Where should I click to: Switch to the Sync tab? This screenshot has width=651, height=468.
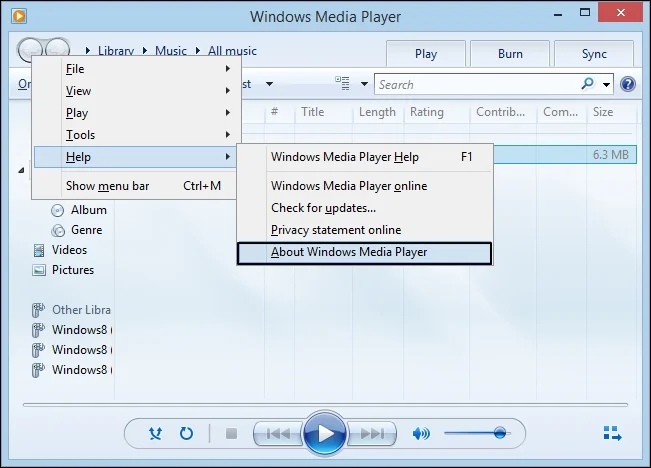click(594, 54)
